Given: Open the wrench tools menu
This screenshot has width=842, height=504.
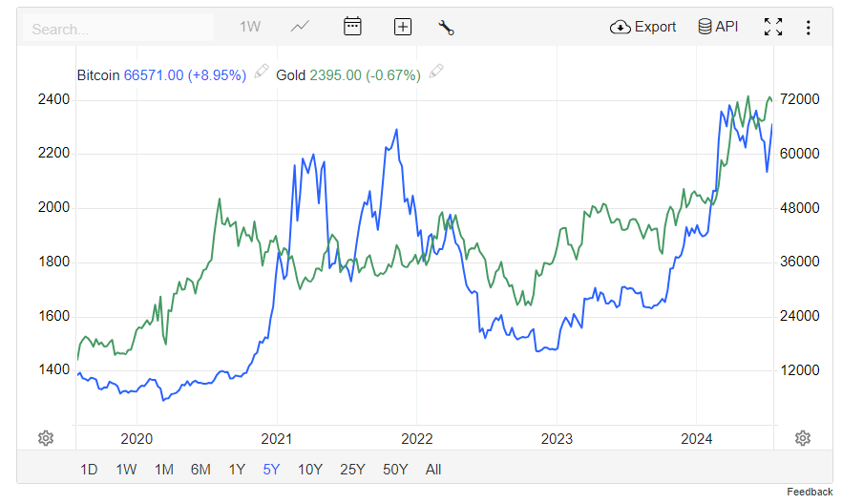Looking at the screenshot, I should [x=446, y=28].
